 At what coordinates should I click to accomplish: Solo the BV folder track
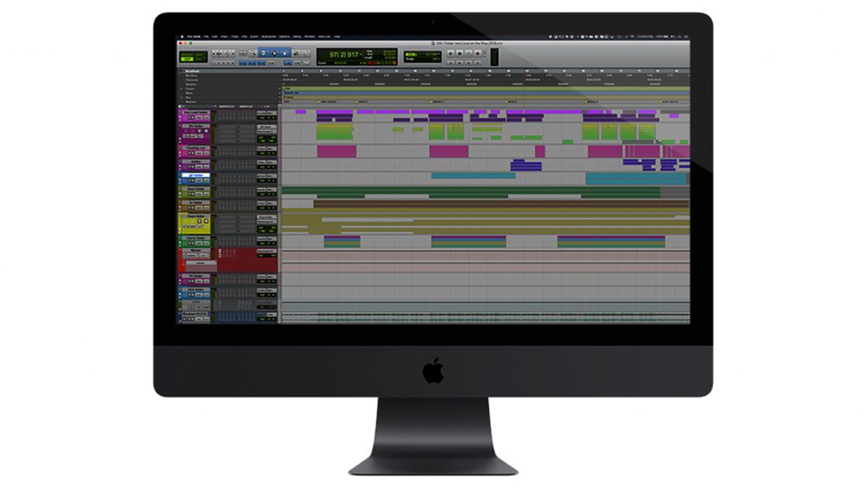tap(199, 131)
